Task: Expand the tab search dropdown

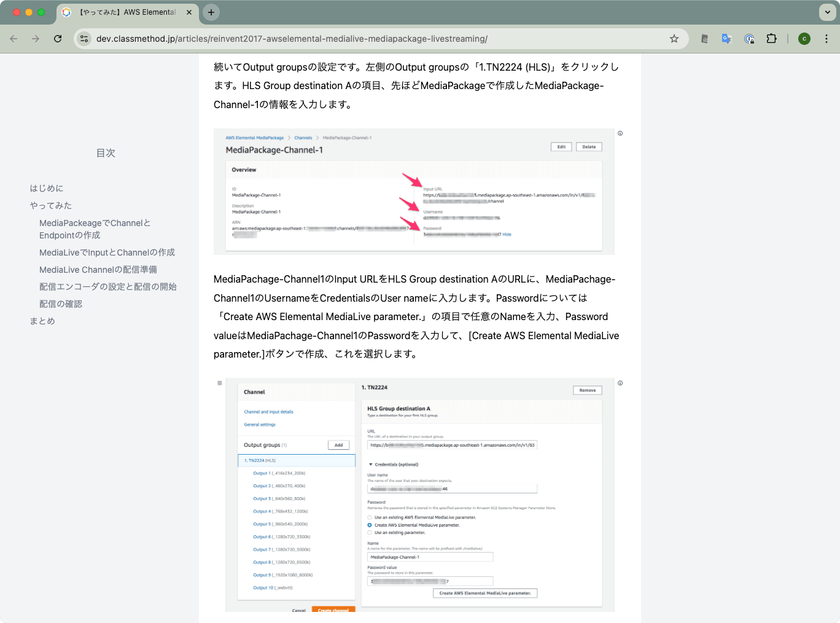Action: pyautogui.click(x=826, y=12)
